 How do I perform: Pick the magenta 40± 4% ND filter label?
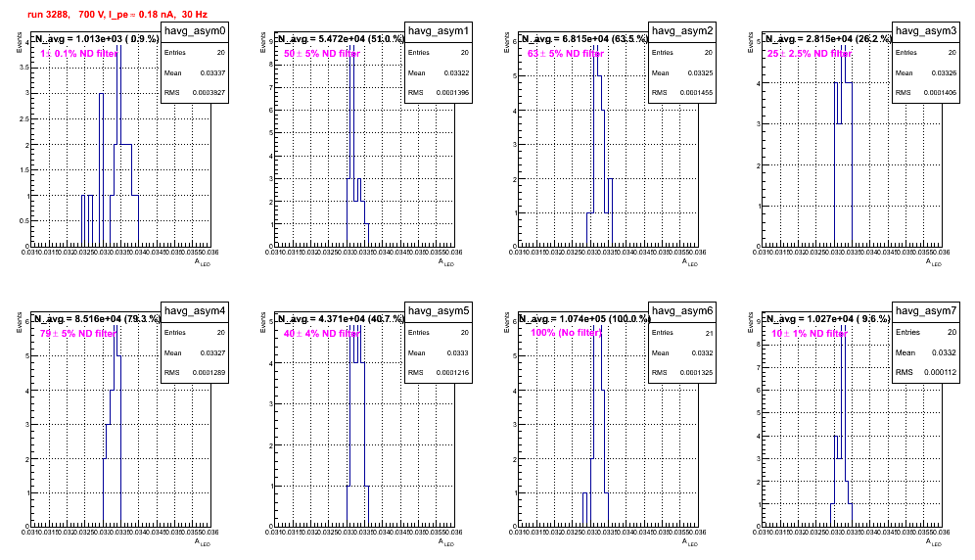click(x=322, y=334)
